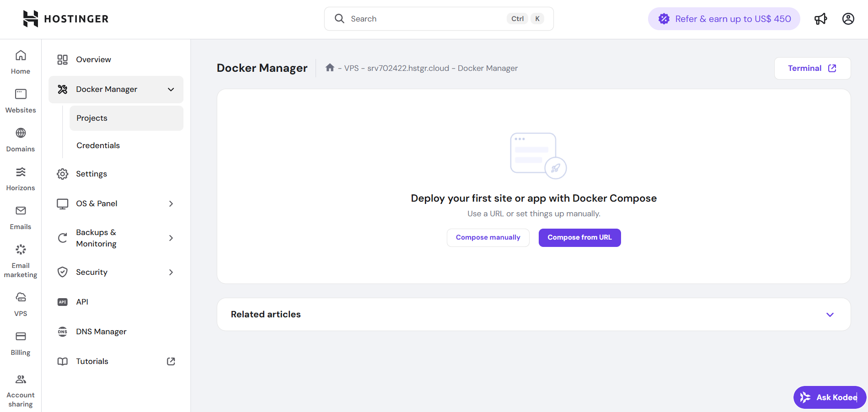This screenshot has width=868, height=412.
Task: Open the Terminal in new window
Action: click(812, 68)
